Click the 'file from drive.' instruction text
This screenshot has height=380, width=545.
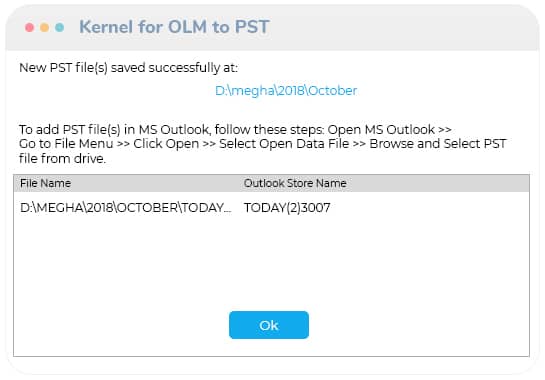pyautogui.click(x=63, y=159)
